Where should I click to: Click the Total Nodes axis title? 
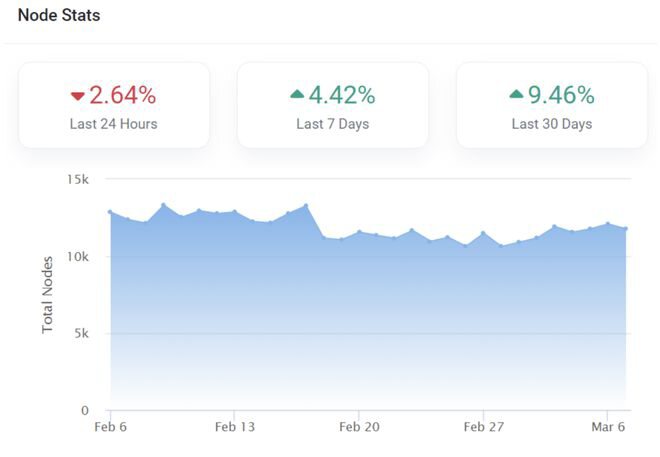47,294
